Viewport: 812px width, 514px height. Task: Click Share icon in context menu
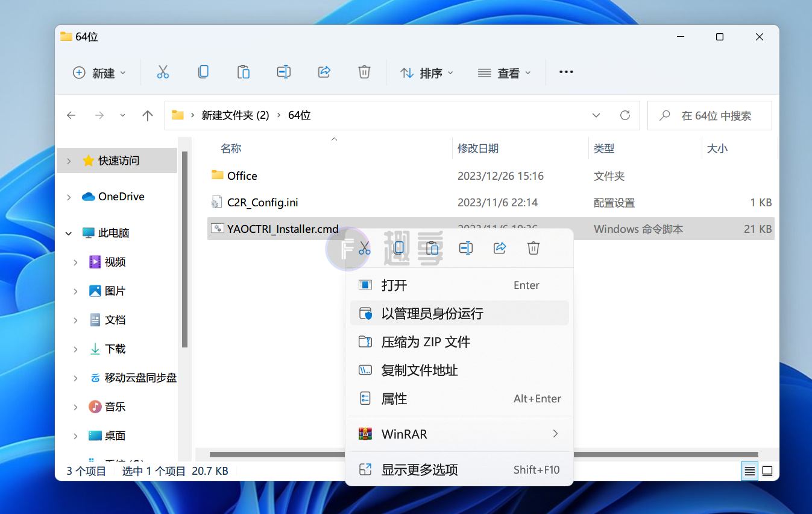500,248
